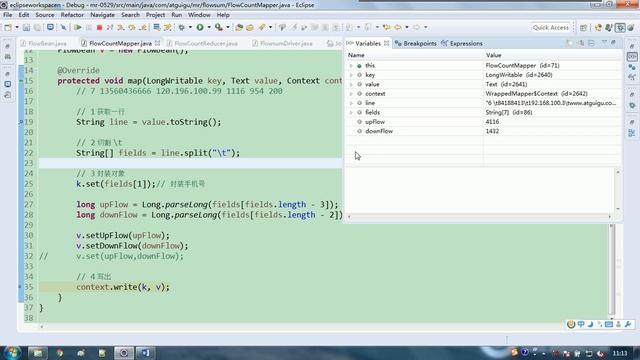Screen dimensions: 640x360
Task: Click the Save icon in toolbar
Action: pyautogui.click(x=26, y=27)
